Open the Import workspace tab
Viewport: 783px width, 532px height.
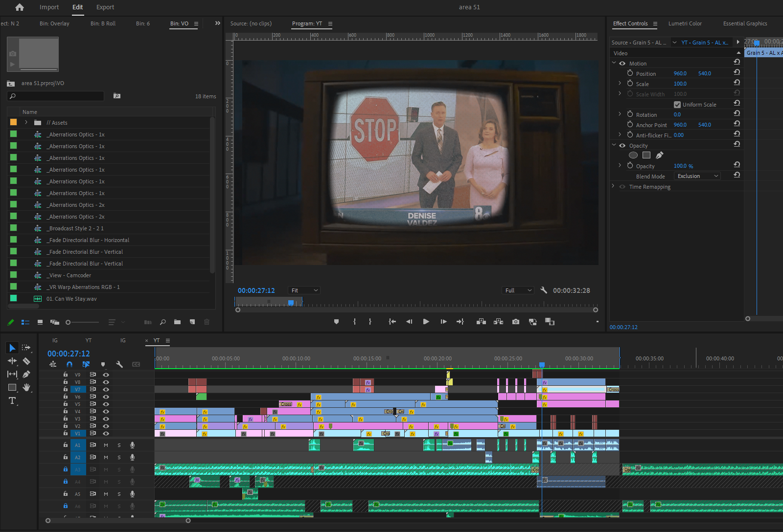click(x=49, y=7)
